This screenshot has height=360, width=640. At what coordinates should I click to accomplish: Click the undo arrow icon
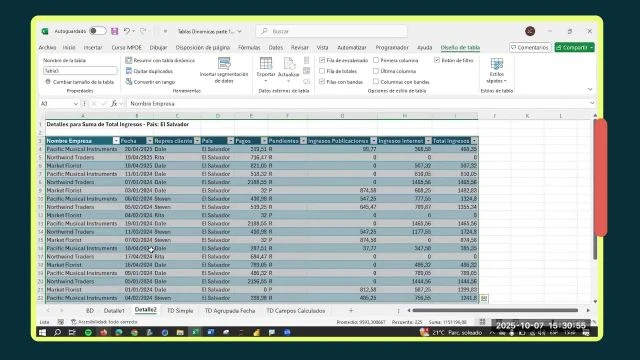point(127,31)
